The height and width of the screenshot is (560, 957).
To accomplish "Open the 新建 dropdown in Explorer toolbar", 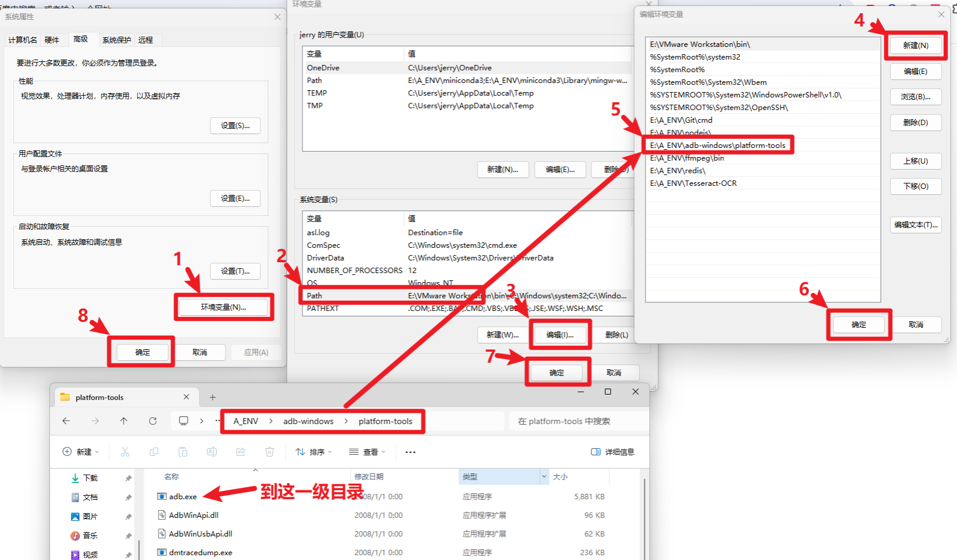I will point(81,452).
